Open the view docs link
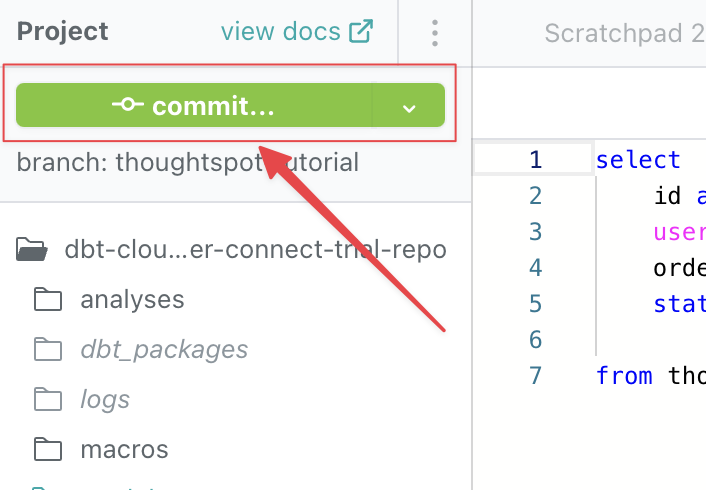Image resolution: width=706 pixels, height=490 pixels. click(281, 32)
